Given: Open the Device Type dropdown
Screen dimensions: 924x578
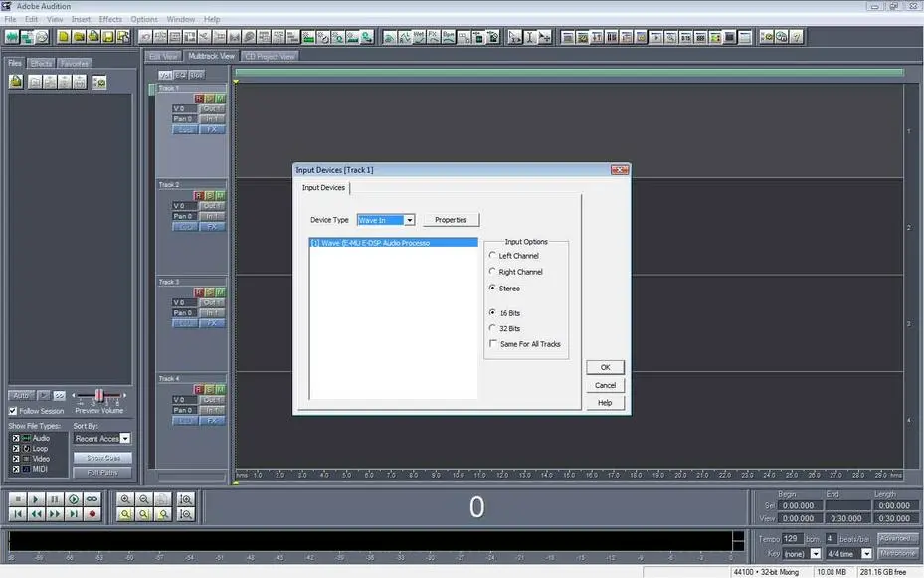Looking at the screenshot, I should tap(409, 220).
